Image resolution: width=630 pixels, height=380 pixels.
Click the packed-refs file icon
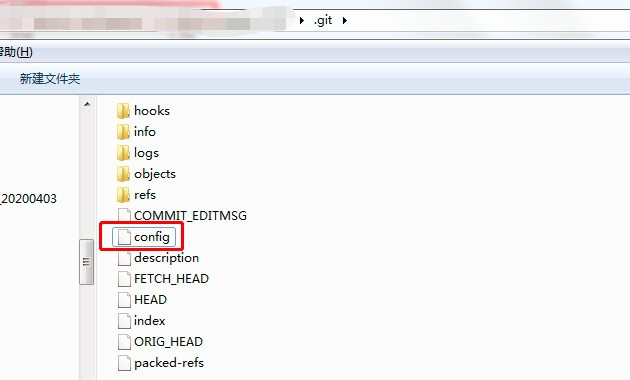(x=125, y=363)
